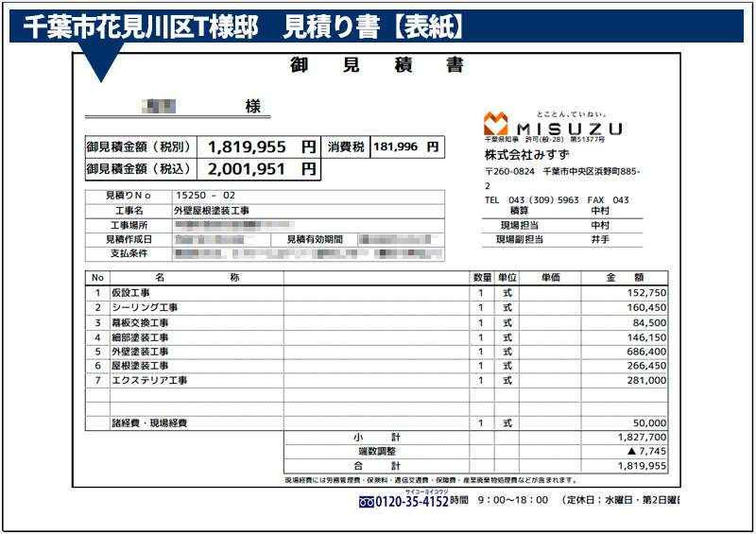This screenshot has width=756, height=534.
Task: Click estimate number 15250 - 02
Action: click(x=205, y=196)
